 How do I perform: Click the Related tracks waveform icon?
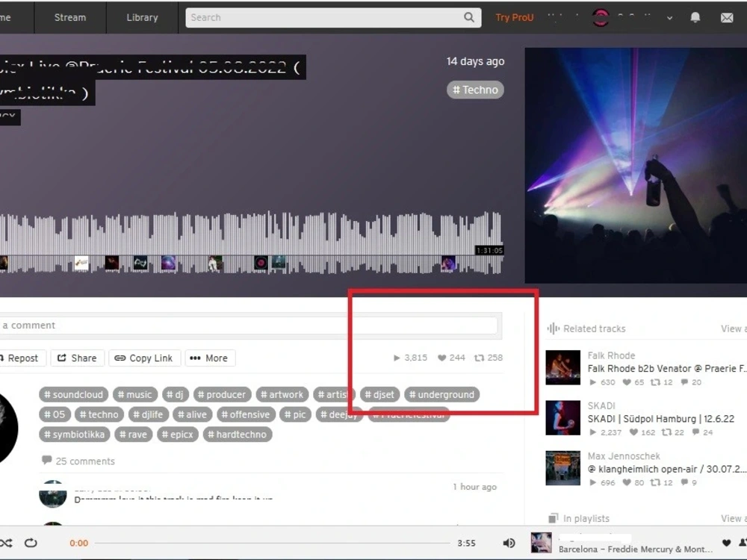click(x=553, y=329)
